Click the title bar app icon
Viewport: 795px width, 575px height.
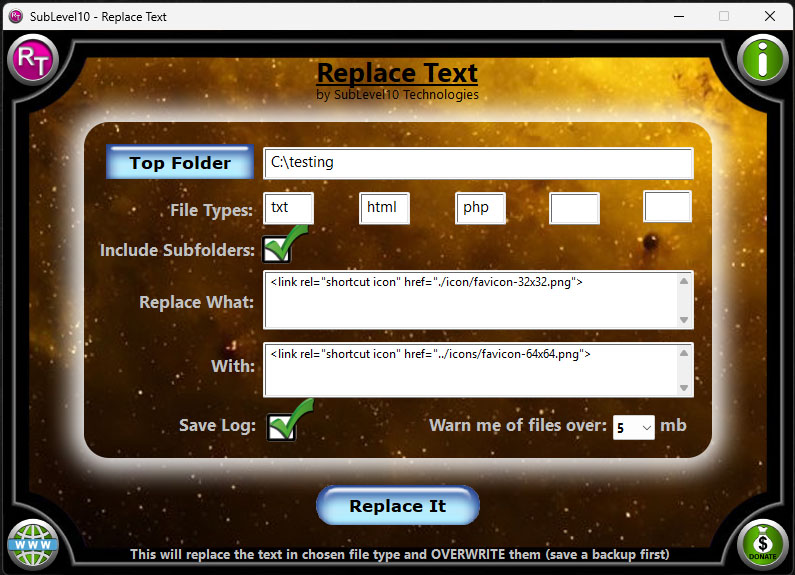pyautogui.click(x=15, y=16)
